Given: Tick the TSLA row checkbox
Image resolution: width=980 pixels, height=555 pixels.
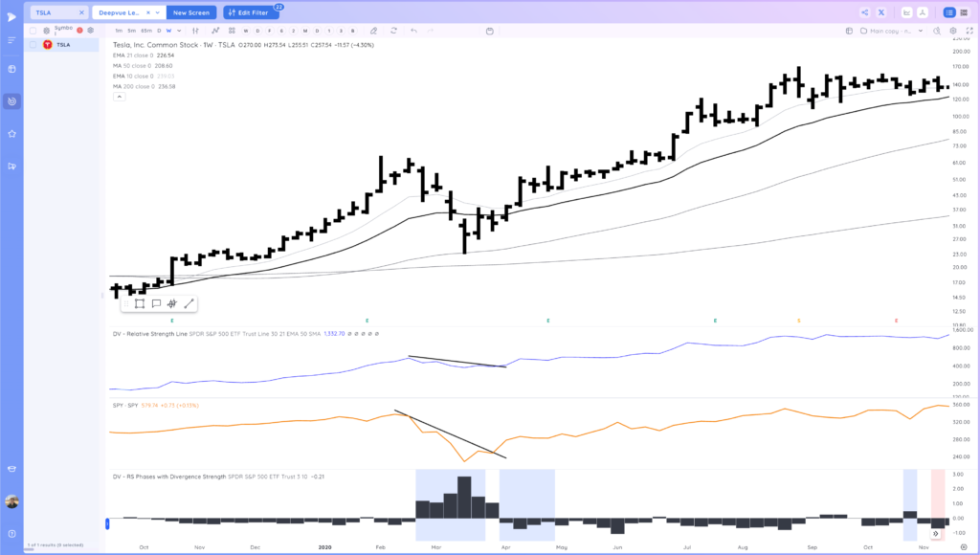Looking at the screenshot, I should pyautogui.click(x=33, y=45).
